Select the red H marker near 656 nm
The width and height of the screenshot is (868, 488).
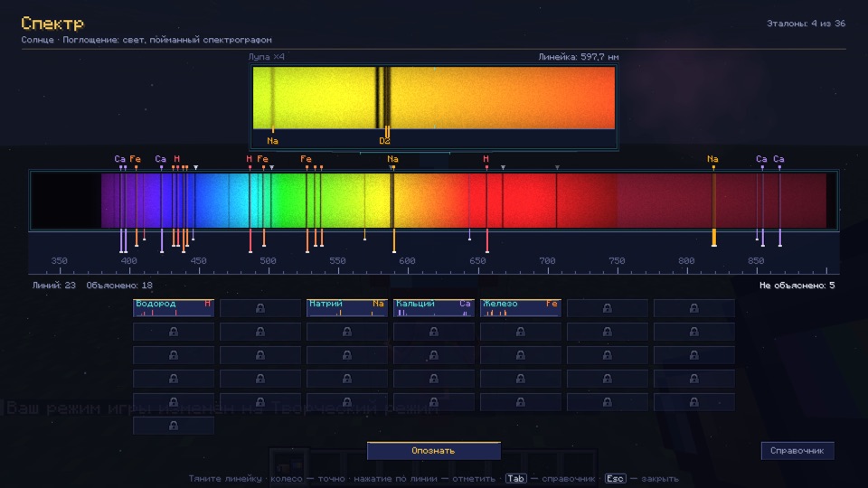tap(486, 159)
